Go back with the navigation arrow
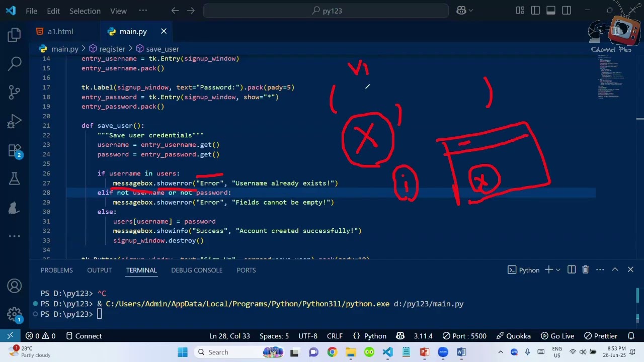The image size is (644, 362). tap(175, 11)
